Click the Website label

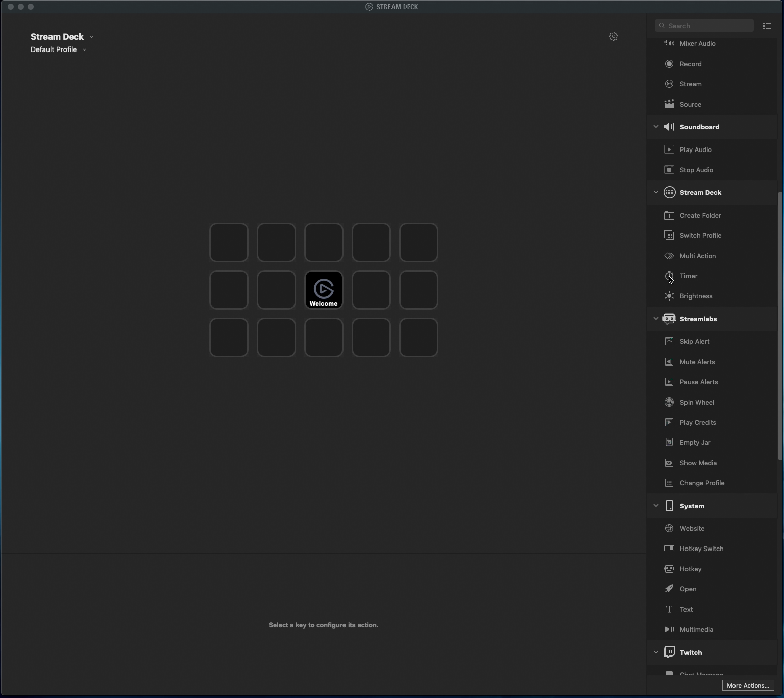(x=692, y=528)
